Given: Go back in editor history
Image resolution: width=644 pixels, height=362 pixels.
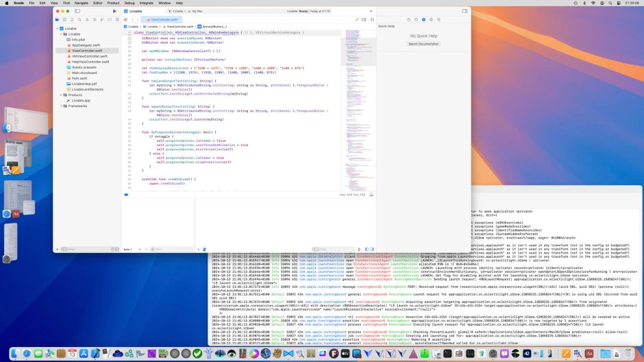Looking at the screenshot, I should pos(133,19).
